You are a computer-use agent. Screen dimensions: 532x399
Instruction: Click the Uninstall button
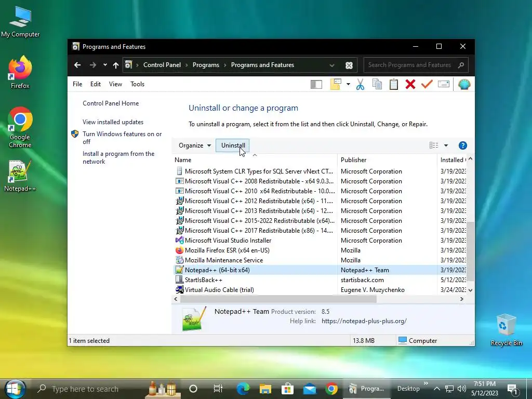pyautogui.click(x=233, y=145)
